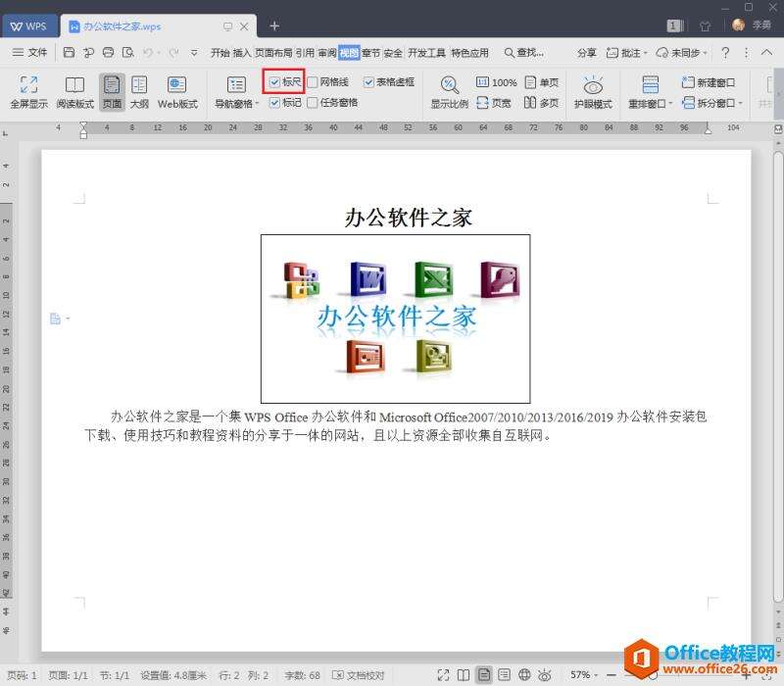Click the page options icon beside document
784x686 pixels.
click(56, 318)
